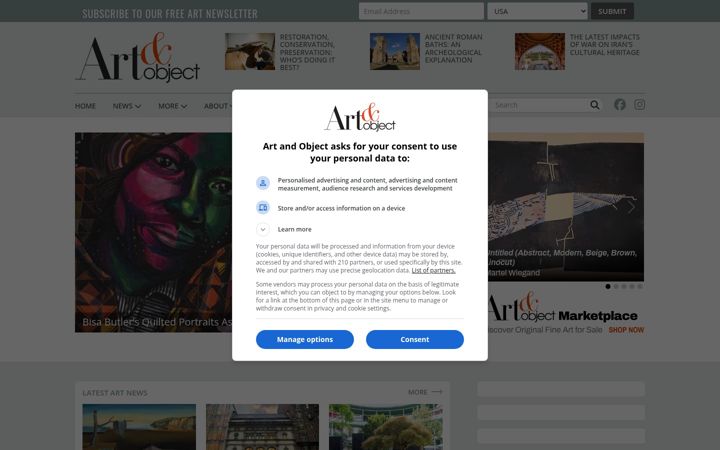Go to HOME in navigation
The image size is (720, 450).
pyautogui.click(x=85, y=106)
